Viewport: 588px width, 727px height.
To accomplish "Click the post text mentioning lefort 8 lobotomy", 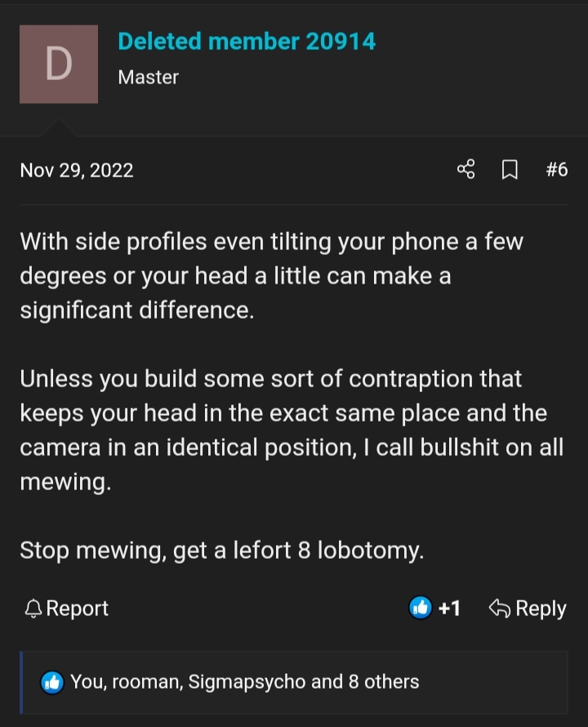I will [221, 551].
